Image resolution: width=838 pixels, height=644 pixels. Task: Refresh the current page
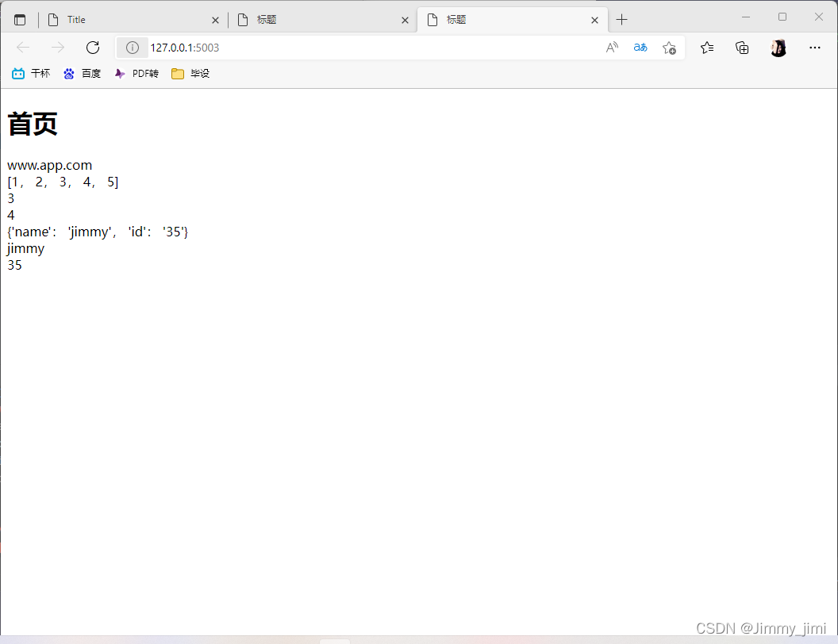(x=93, y=48)
